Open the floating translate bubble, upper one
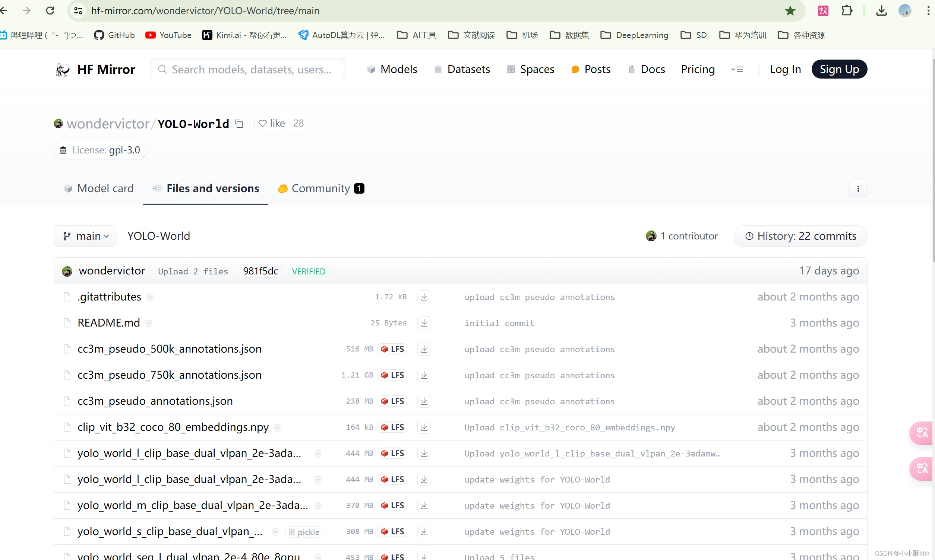The height and width of the screenshot is (560, 935). tap(922, 432)
